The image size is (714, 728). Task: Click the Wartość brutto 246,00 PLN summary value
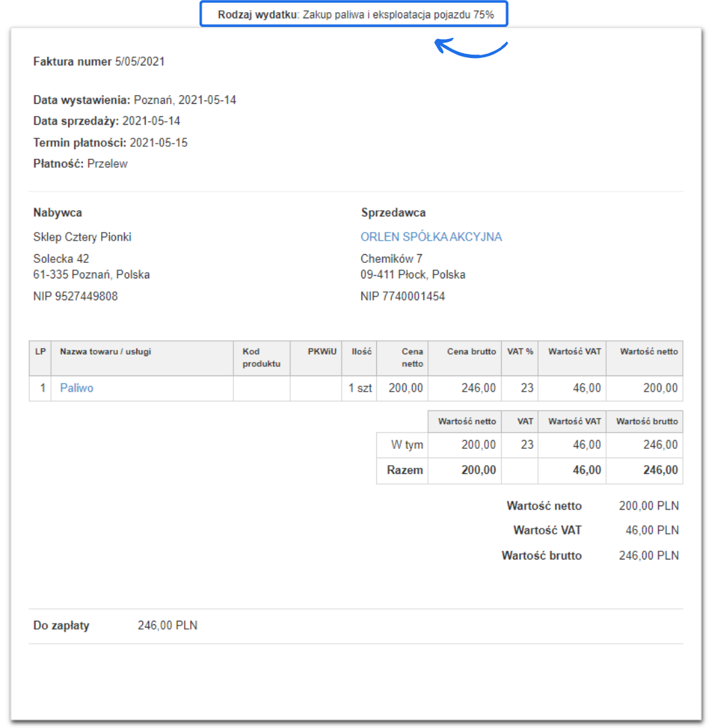pos(649,555)
